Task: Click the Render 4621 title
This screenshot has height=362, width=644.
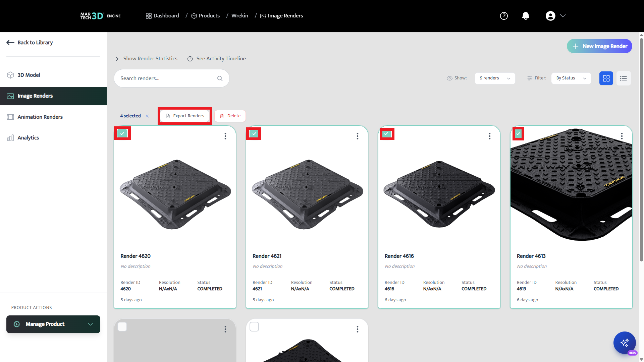Action: click(267, 256)
